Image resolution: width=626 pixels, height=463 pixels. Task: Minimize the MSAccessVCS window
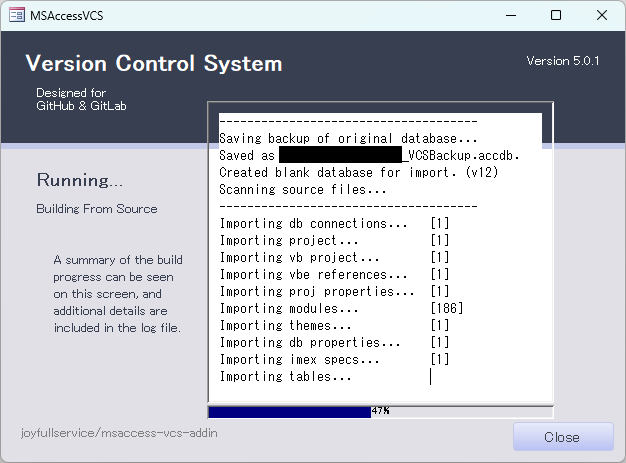click(511, 16)
